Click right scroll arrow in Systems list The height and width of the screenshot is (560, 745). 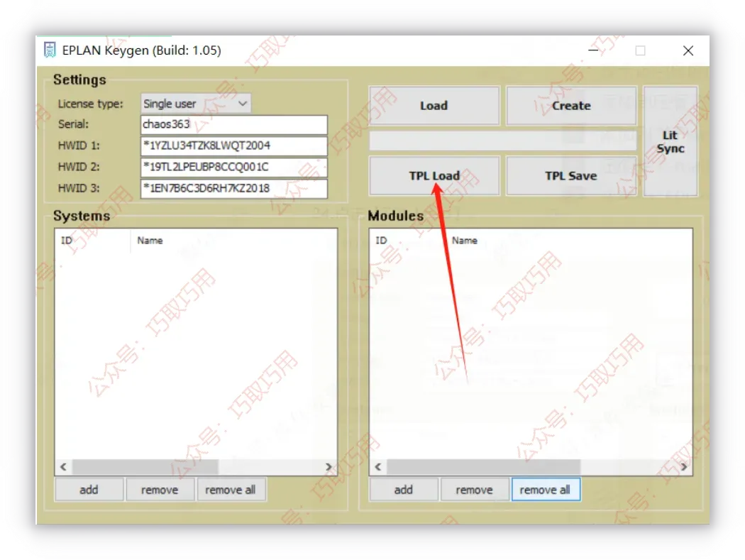[x=329, y=467]
